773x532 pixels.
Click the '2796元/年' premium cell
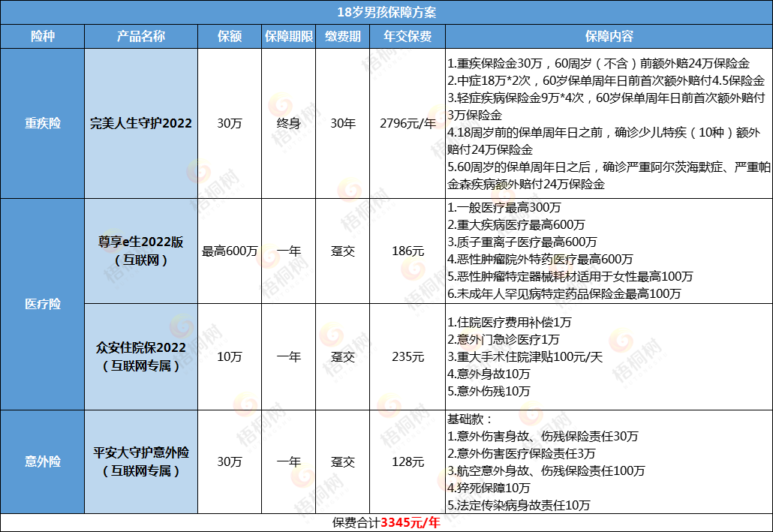[408, 123]
